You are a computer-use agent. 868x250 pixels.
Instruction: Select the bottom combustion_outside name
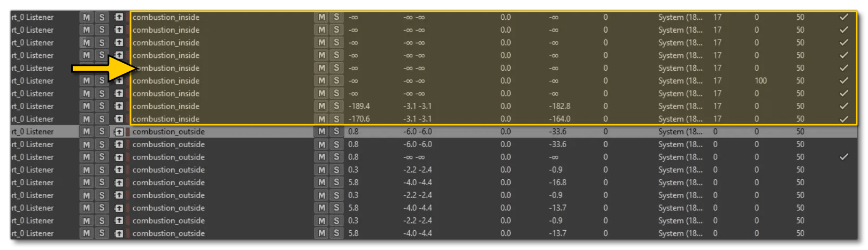[x=168, y=233]
